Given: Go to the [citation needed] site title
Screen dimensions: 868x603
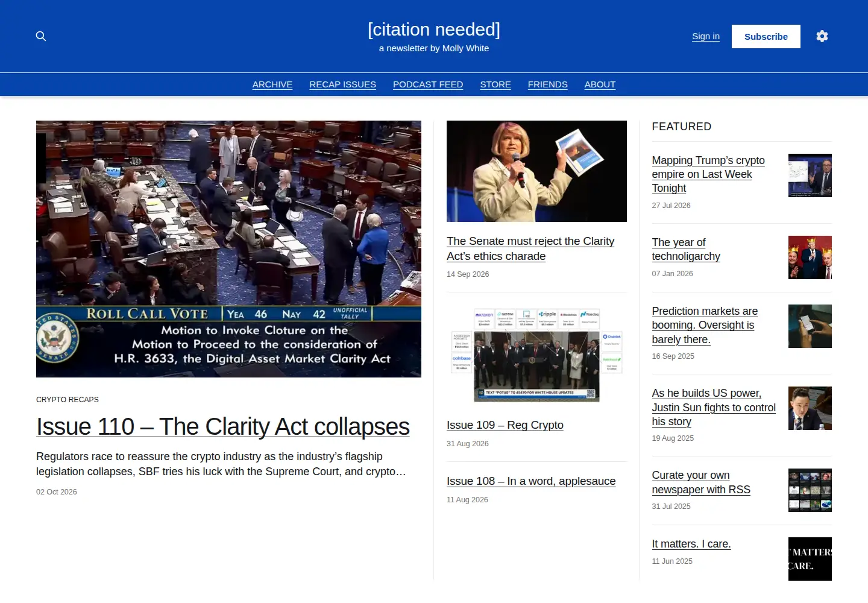Looking at the screenshot, I should point(434,30).
